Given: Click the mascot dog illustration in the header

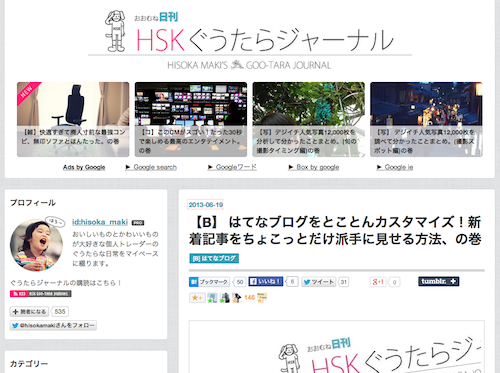Looking at the screenshot, I should click(x=115, y=31).
